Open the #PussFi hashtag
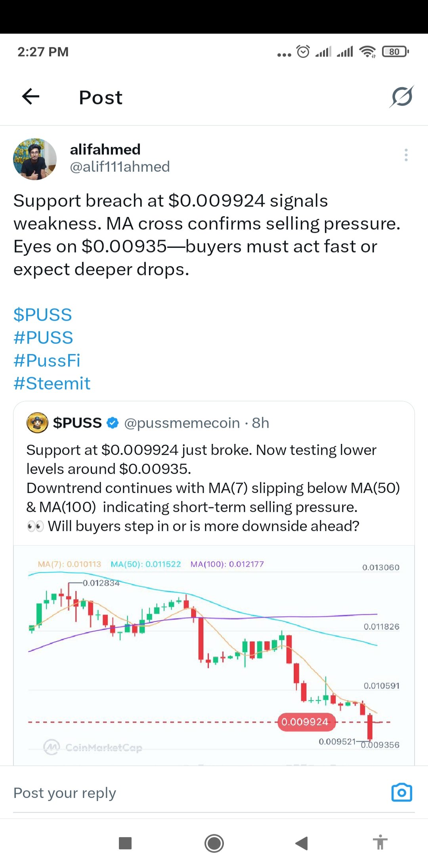This screenshot has height=868, width=428. (47, 361)
